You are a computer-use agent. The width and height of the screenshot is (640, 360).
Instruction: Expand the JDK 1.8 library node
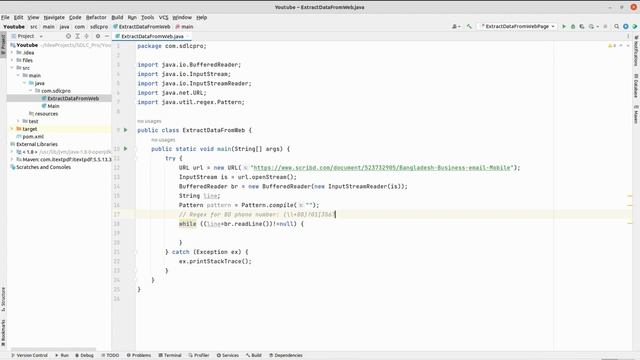pyautogui.click(x=12, y=152)
